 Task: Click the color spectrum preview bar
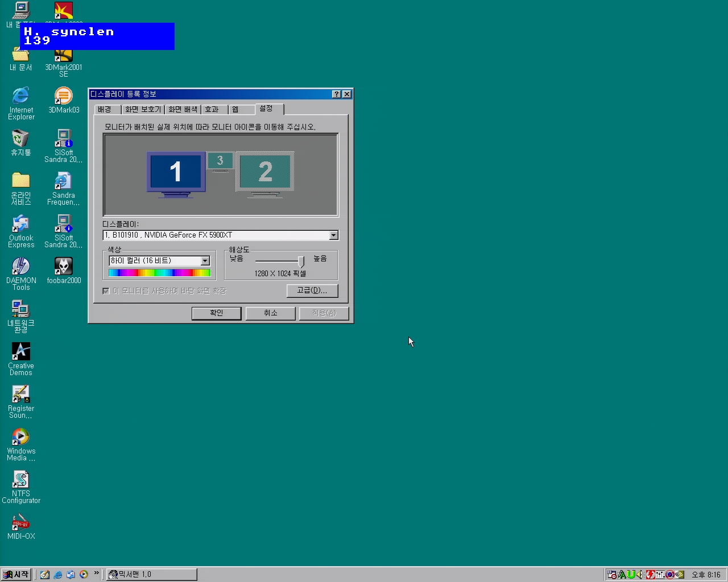(x=159, y=273)
